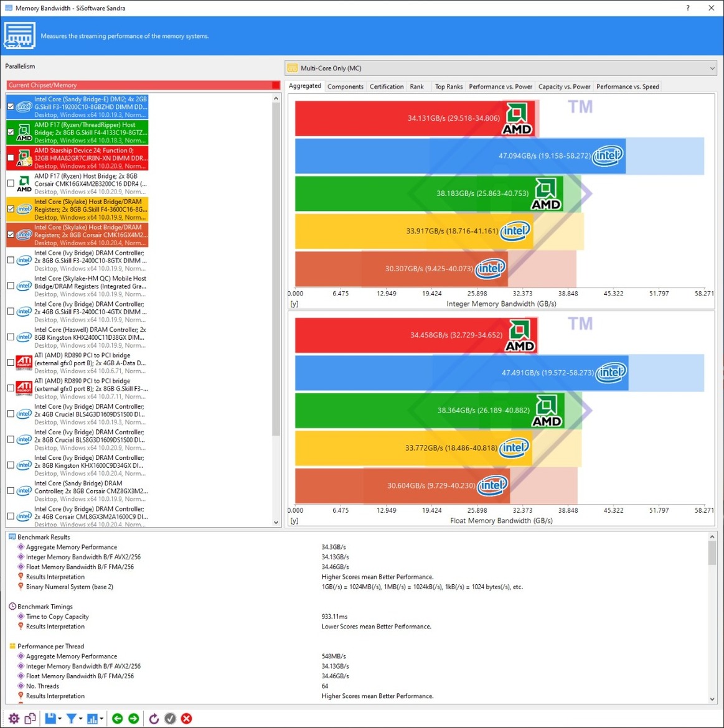This screenshot has height=728, width=724.
Task: Click the red X cancel icon
Action: (x=186, y=718)
